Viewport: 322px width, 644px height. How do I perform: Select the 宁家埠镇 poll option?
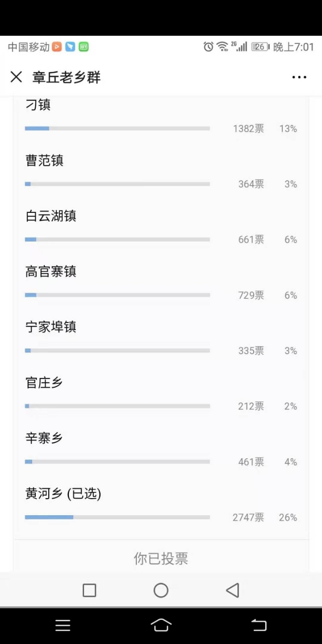pyautogui.click(x=161, y=338)
